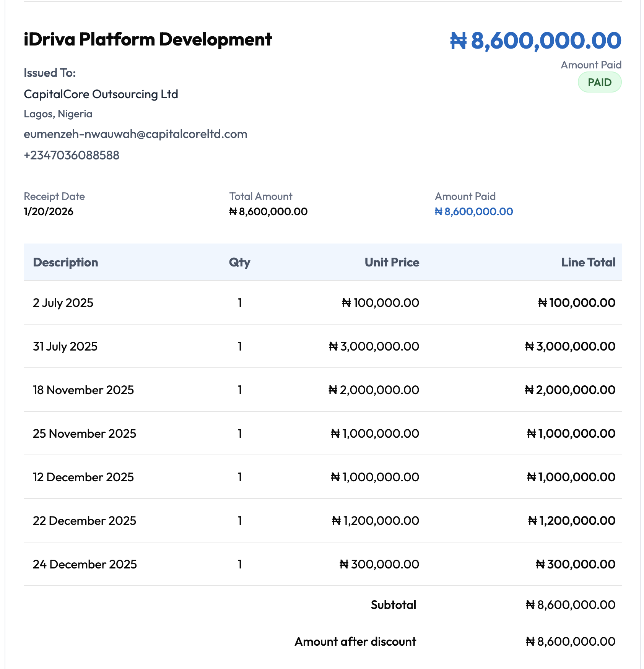The width and height of the screenshot is (644, 669).
Task: Click the 24 December 2025 description cell
Action: [x=85, y=564]
